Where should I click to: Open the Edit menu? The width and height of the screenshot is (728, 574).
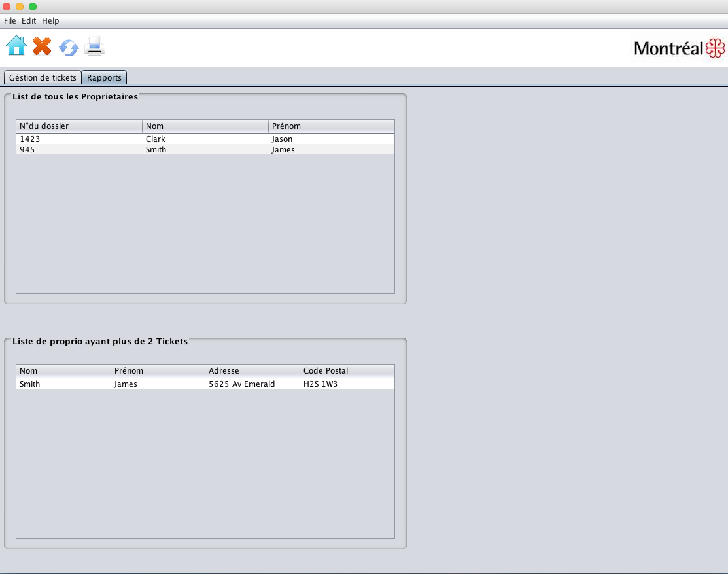(x=29, y=21)
